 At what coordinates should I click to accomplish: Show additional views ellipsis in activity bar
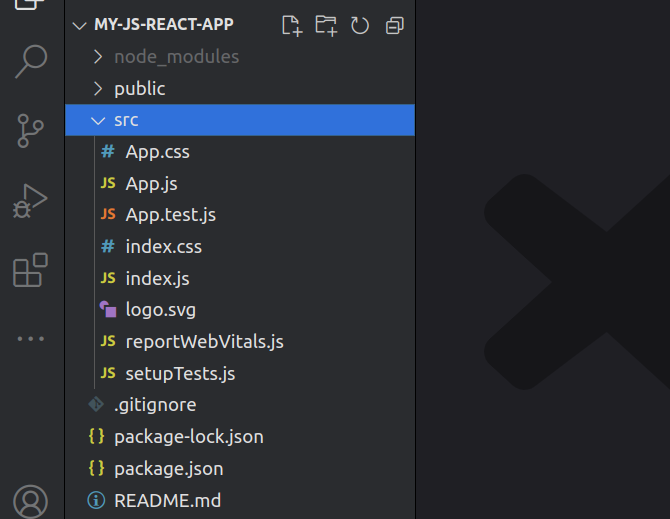31,339
